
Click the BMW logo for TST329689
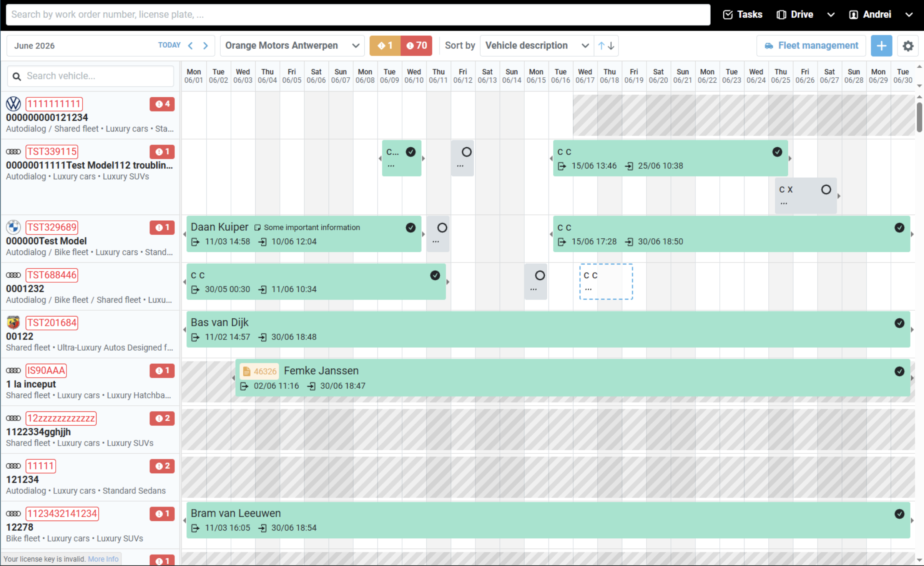[x=13, y=227]
